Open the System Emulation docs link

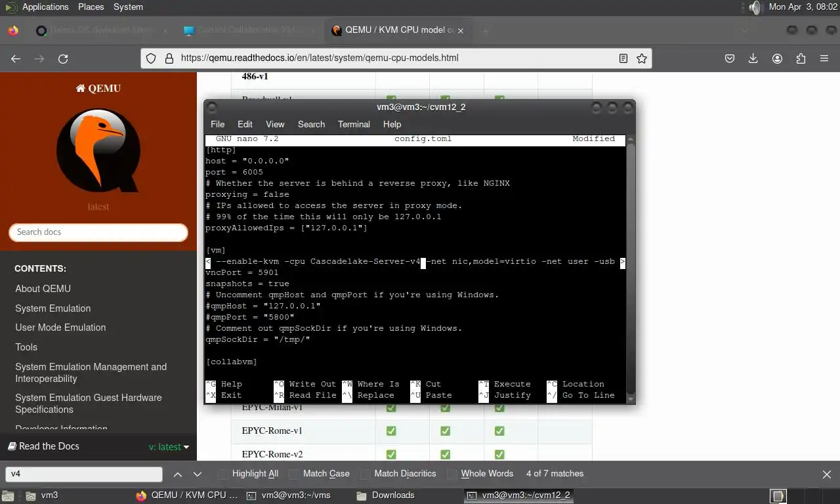[x=53, y=308]
